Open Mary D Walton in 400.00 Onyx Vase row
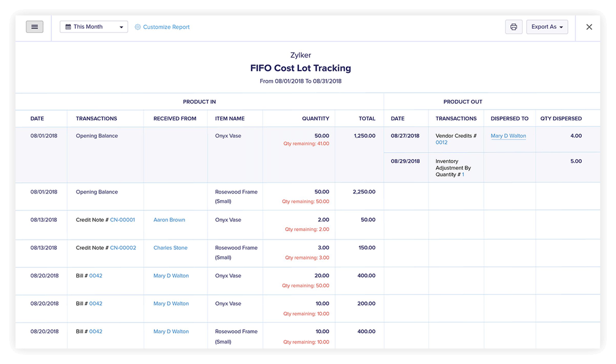616x364 pixels. (171, 275)
